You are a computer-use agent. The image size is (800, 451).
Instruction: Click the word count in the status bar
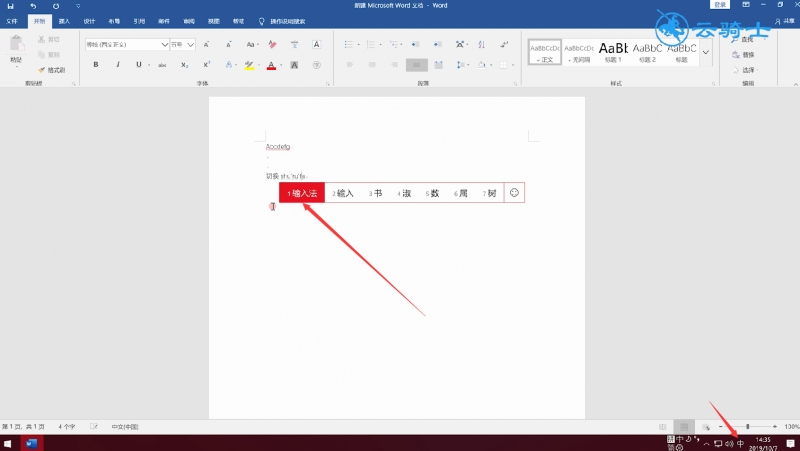(67, 427)
